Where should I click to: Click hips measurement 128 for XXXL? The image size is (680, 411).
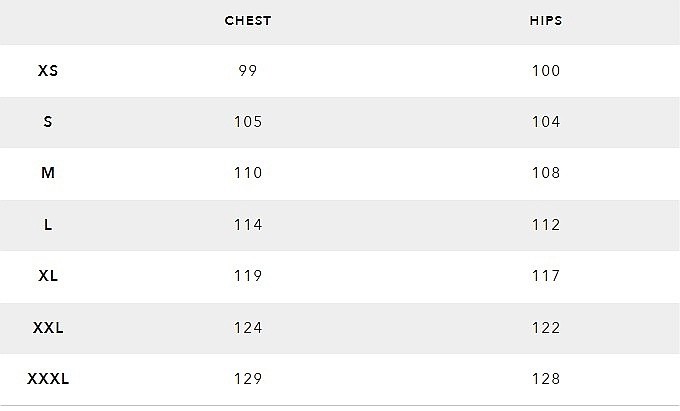[546, 379]
